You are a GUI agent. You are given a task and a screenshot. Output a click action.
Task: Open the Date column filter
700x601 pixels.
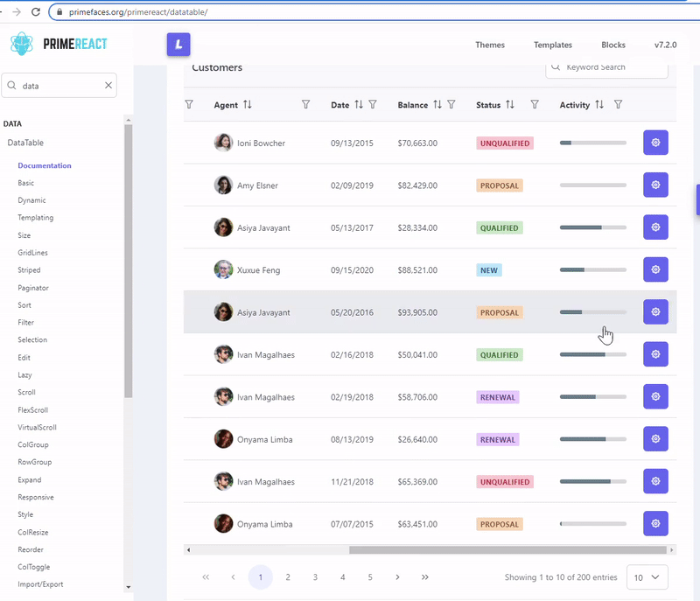tap(373, 104)
